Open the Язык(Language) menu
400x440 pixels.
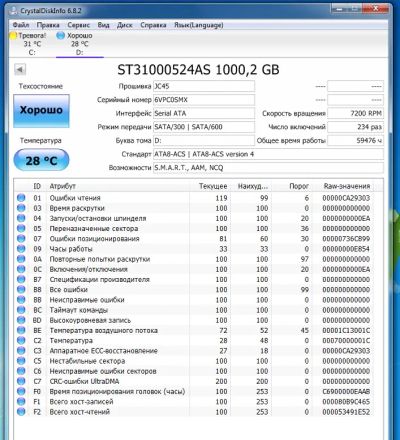pyautogui.click(x=199, y=25)
